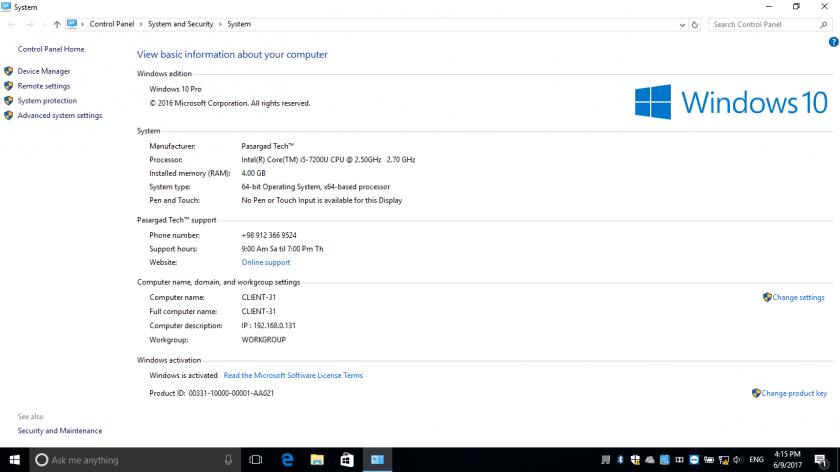Image resolution: width=840 pixels, height=472 pixels.
Task: Click the Refresh button in address bar
Action: (694, 24)
